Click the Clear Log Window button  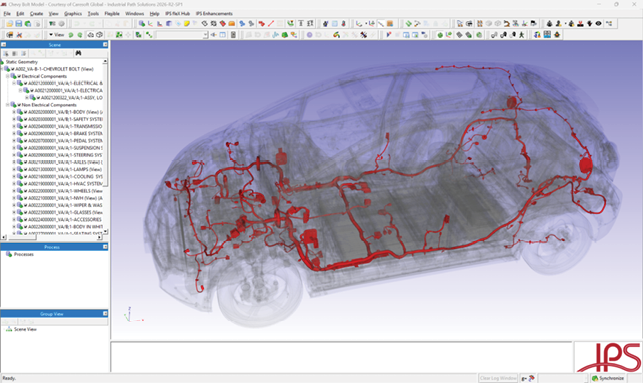pos(498,378)
